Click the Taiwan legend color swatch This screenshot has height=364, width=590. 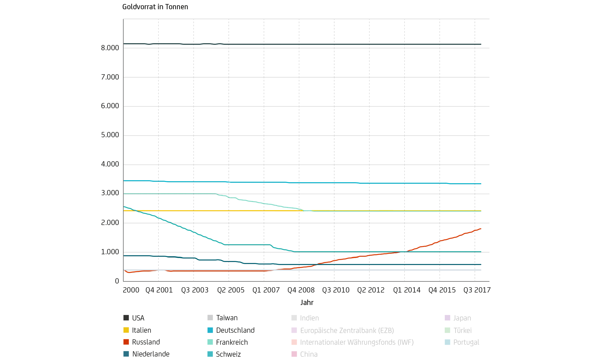[x=210, y=318]
